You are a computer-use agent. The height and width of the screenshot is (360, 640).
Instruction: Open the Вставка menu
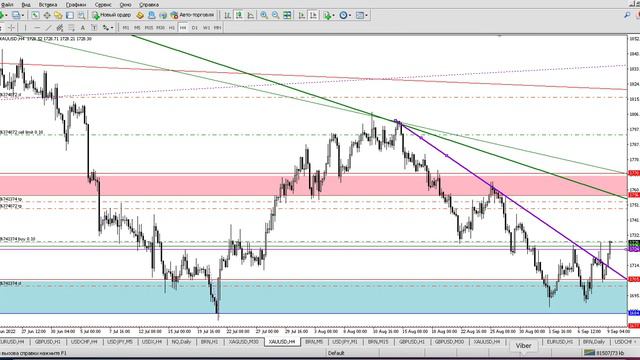click(48, 4)
